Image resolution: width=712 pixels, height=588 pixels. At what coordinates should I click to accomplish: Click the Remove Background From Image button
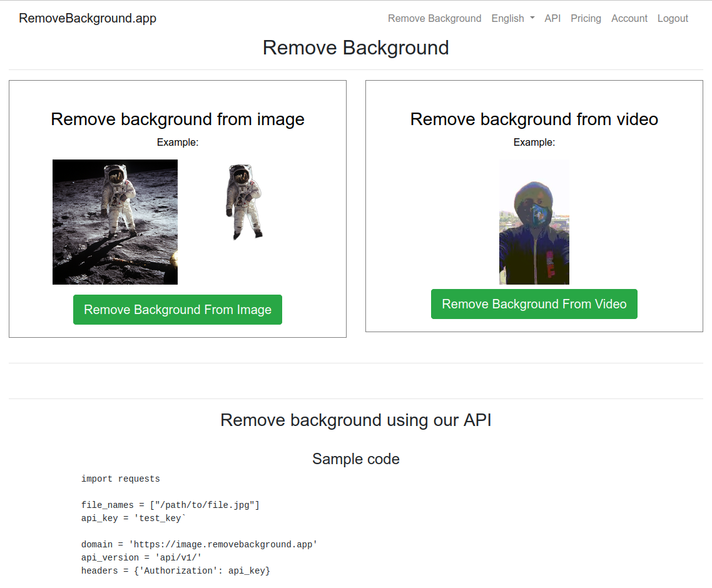coord(178,309)
